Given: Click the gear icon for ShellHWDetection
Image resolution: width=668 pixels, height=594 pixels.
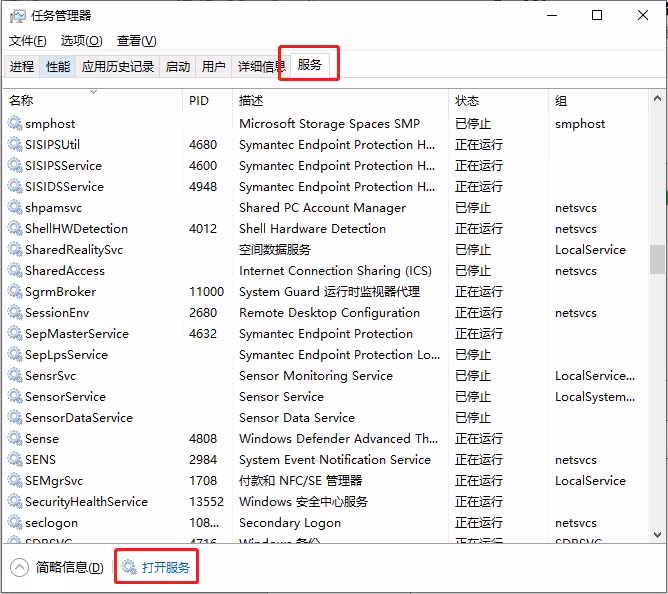Looking at the screenshot, I should [x=14, y=229].
